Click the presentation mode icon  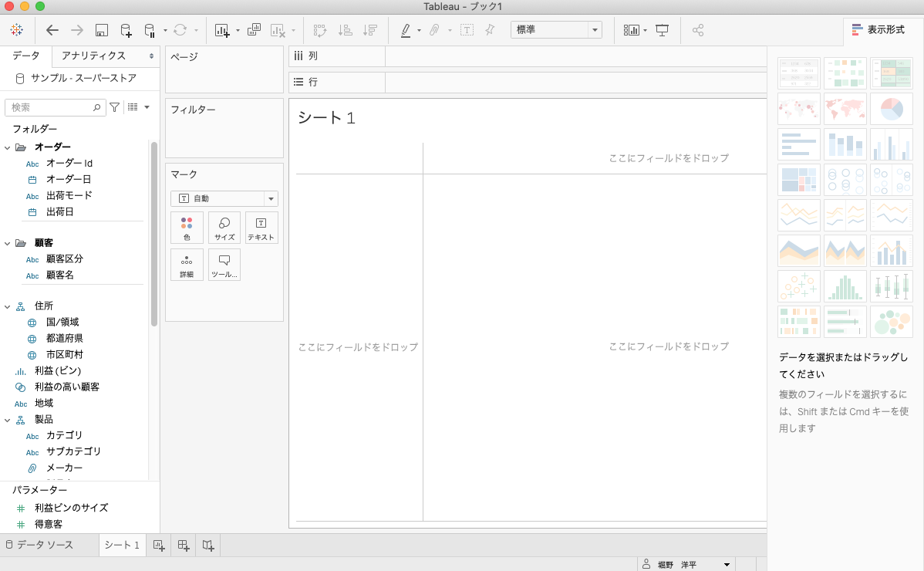pyautogui.click(x=663, y=30)
